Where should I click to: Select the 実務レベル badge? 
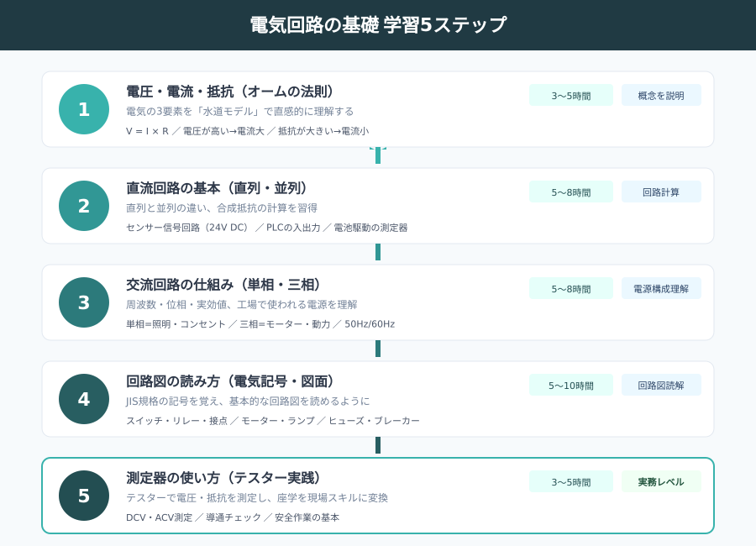[x=661, y=482]
